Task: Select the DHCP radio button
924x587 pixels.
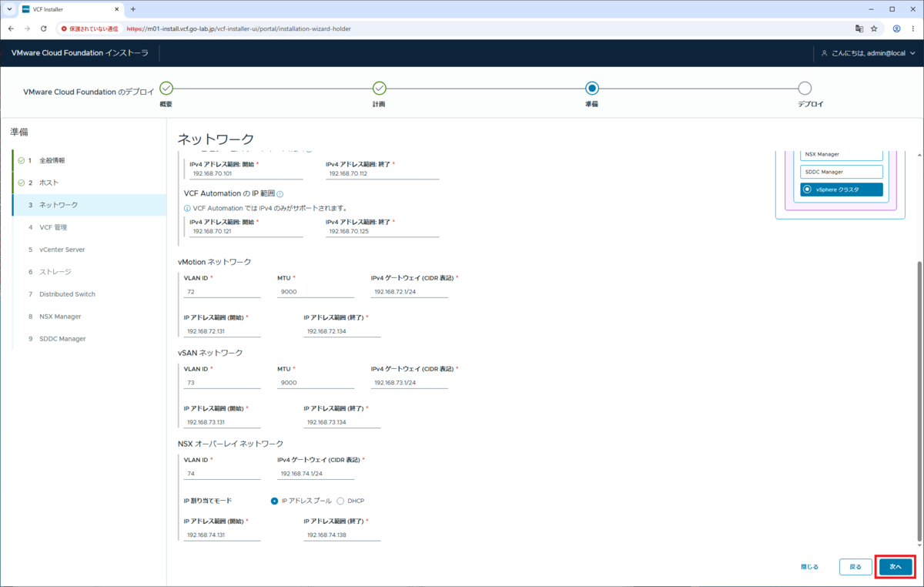Action: [x=340, y=501]
